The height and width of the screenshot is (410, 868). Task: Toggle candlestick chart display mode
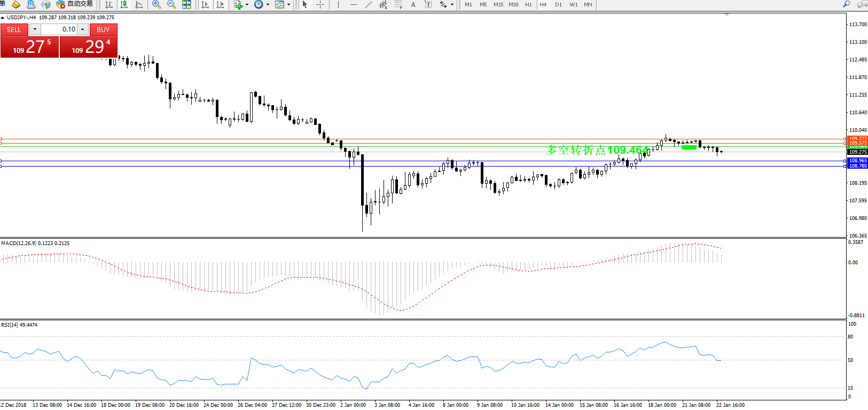point(124,4)
